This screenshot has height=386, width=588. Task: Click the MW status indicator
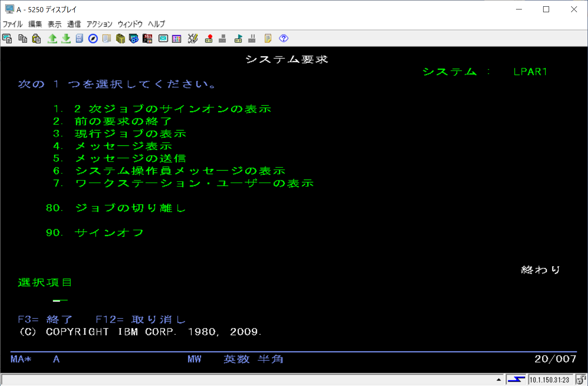tap(194, 359)
